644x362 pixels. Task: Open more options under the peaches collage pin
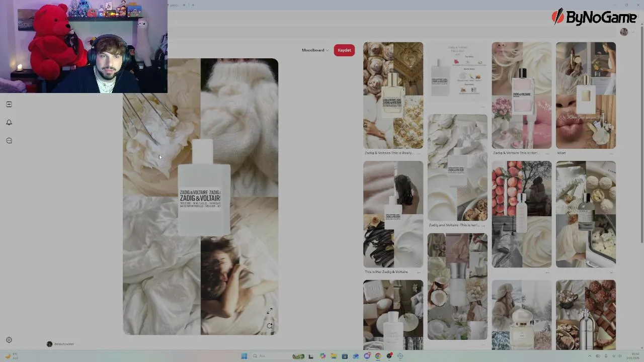(x=547, y=272)
